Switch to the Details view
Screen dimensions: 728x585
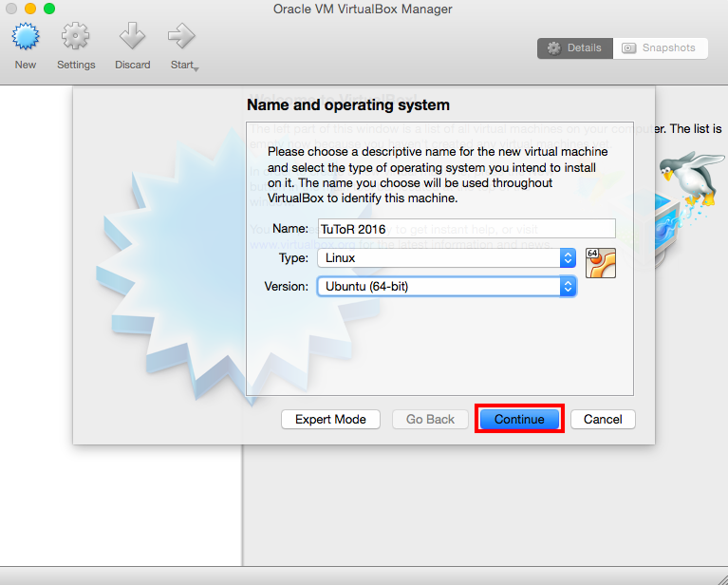coord(575,48)
